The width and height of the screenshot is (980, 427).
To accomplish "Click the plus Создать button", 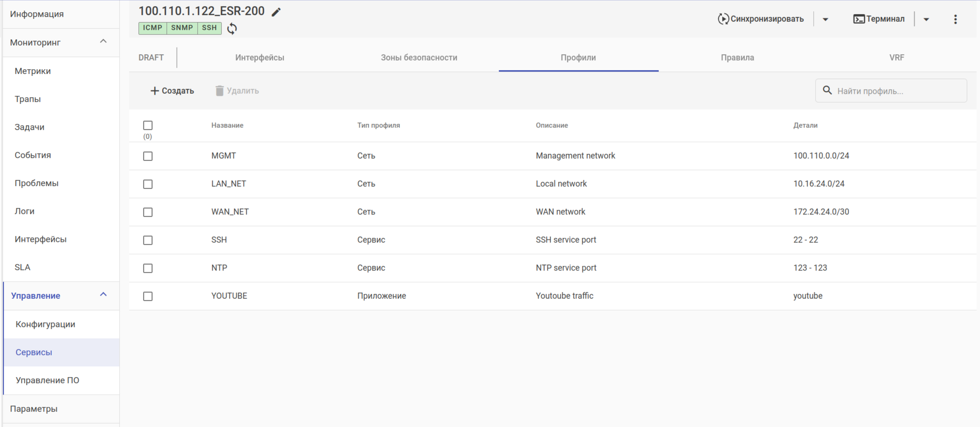I will click(172, 91).
